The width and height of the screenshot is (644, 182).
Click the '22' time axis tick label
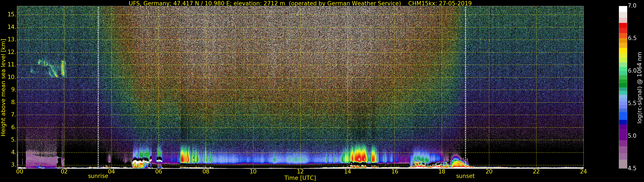pyautogui.click(x=536, y=172)
